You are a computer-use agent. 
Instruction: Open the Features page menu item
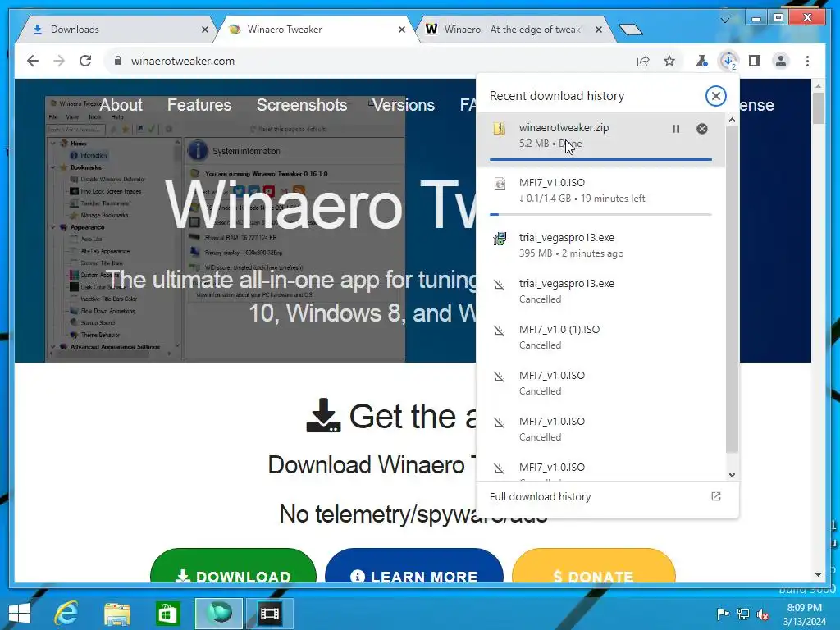click(x=199, y=105)
